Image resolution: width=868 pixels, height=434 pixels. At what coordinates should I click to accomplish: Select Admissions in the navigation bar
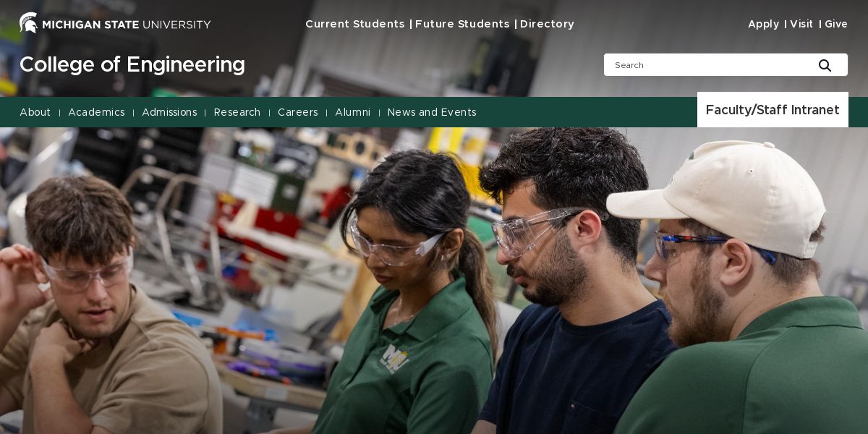pos(169,112)
